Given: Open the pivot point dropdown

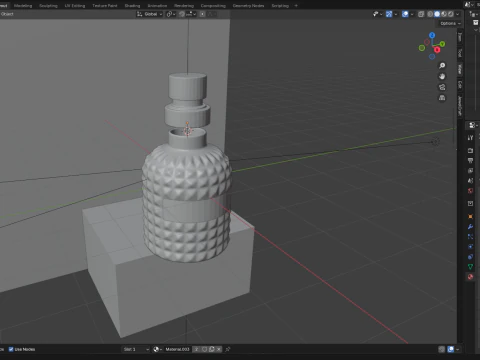Looking at the screenshot, I should pos(171,14).
